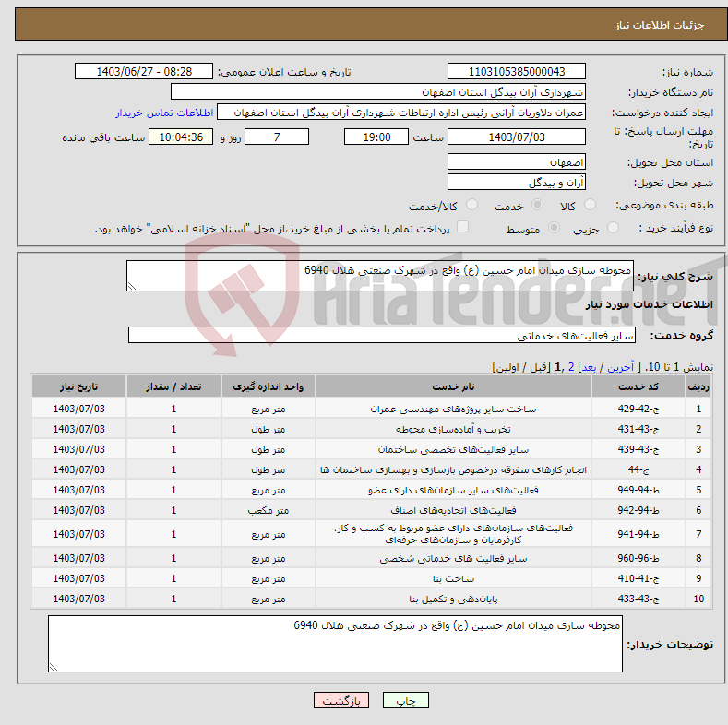Click the چاپ print button

click(x=405, y=700)
